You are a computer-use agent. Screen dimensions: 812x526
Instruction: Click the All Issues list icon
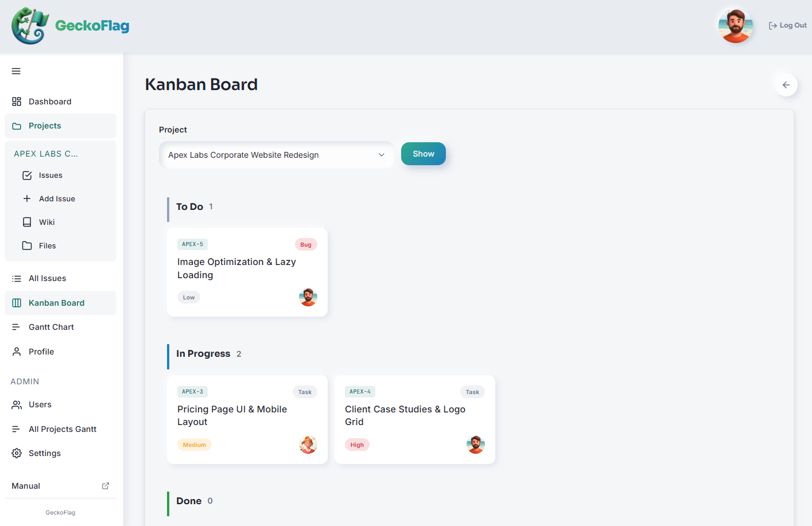(x=17, y=279)
